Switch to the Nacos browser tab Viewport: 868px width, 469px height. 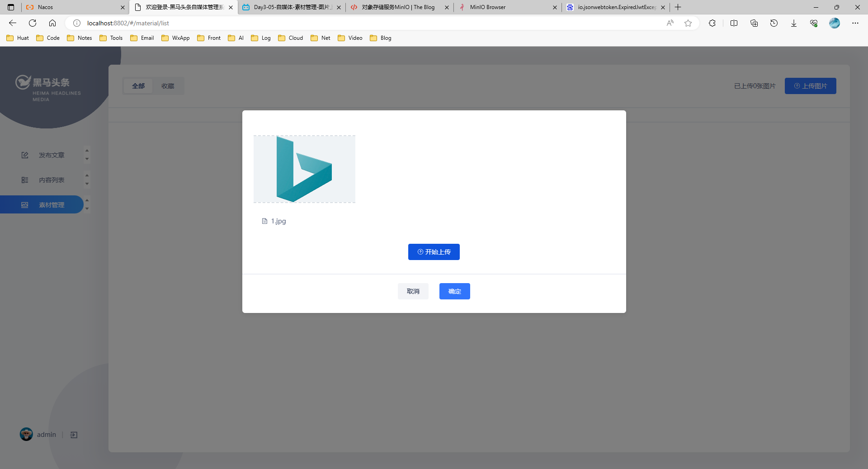[x=72, y=7]
